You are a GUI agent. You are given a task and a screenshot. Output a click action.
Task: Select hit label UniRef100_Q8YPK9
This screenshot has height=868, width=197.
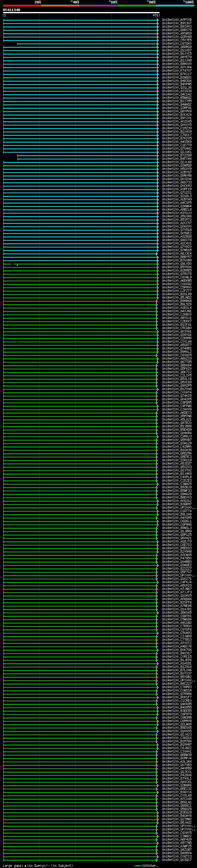(176, 111)
